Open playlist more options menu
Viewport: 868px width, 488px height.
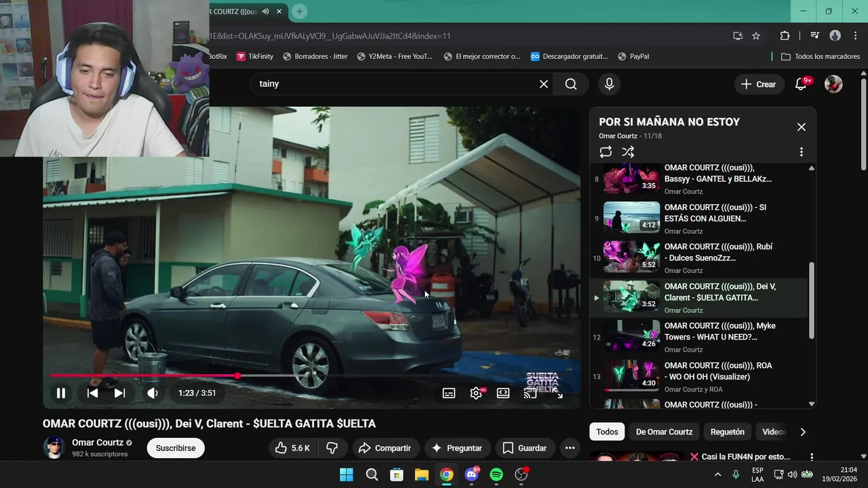(801, 152)
